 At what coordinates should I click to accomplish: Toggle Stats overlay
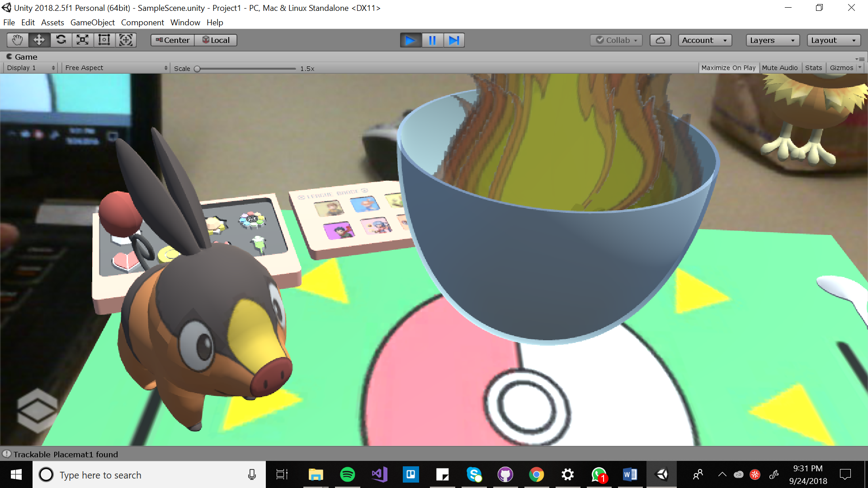813,68
